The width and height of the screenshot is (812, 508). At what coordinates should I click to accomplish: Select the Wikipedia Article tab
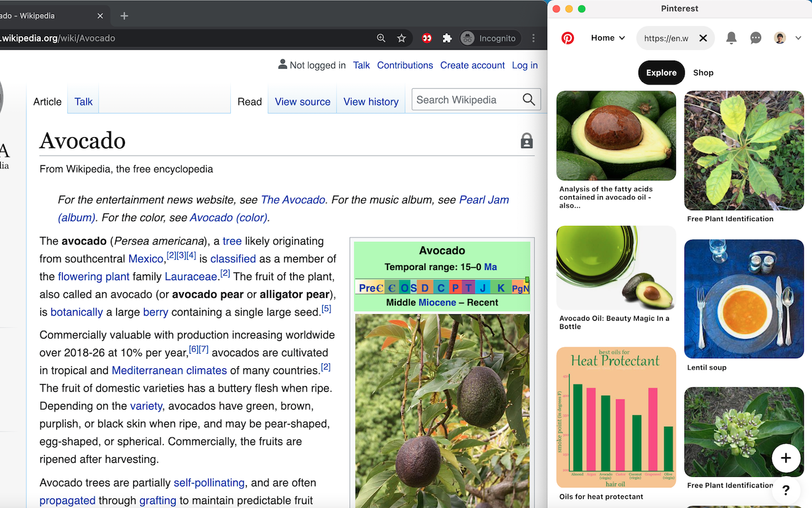click(48, 102)
